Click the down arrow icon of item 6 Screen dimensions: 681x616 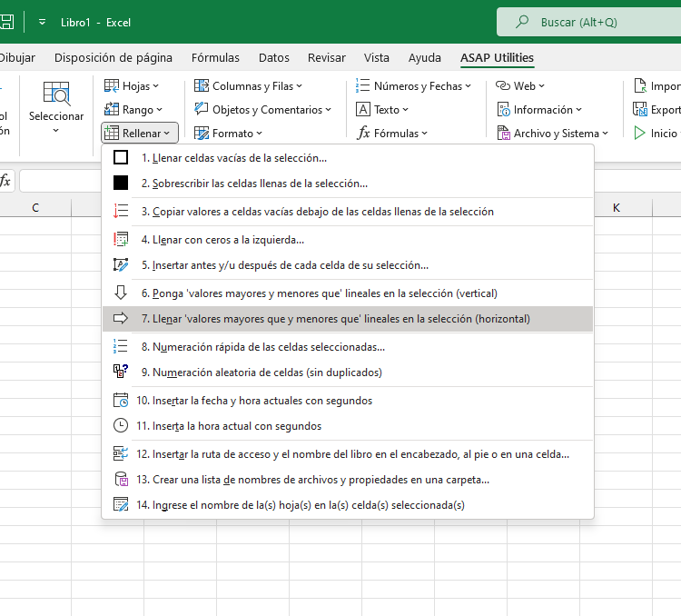[x=120, y=293]
